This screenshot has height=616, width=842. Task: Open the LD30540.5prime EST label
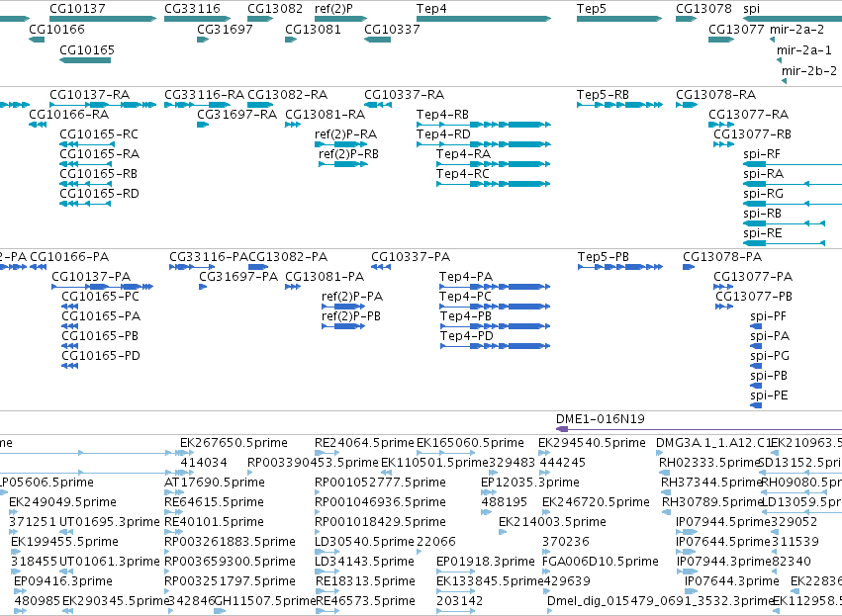pyautogui.click(x=365, y=542)
